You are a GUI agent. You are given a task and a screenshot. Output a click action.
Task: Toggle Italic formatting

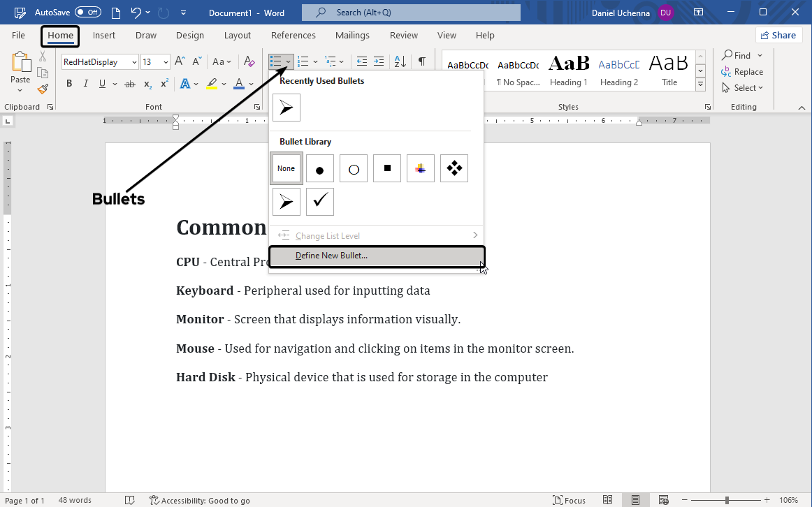[x=86, y=84]
